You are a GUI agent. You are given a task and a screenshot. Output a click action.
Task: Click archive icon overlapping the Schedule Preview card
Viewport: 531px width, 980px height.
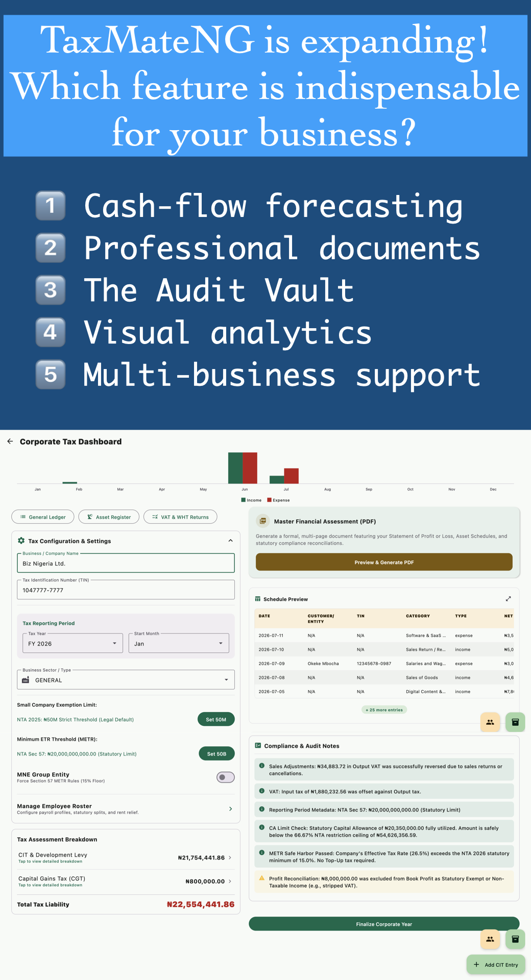[515, 722]
